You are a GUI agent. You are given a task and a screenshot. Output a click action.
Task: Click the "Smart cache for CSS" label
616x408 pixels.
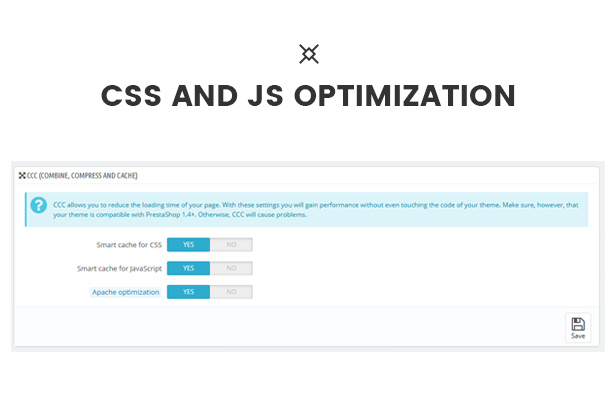(122, 244)
